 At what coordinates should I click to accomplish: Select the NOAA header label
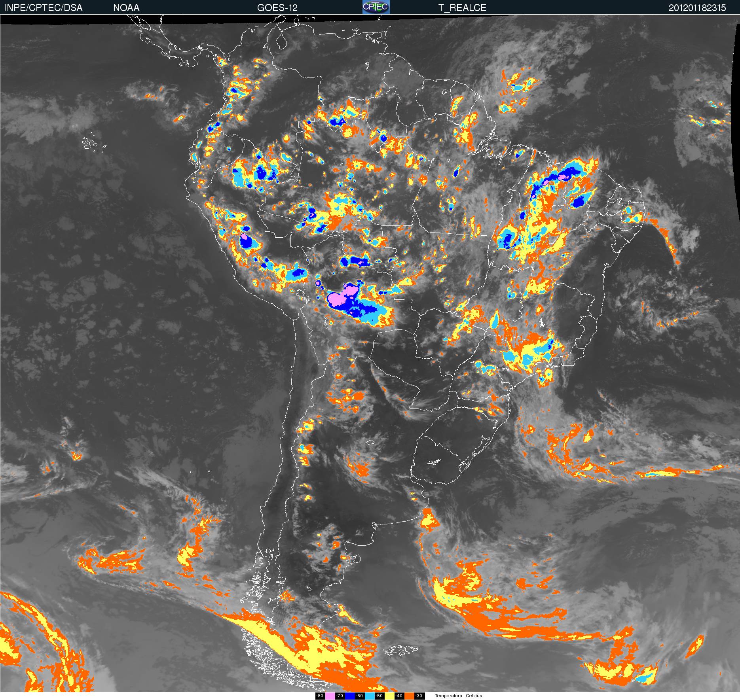[126, 8]
